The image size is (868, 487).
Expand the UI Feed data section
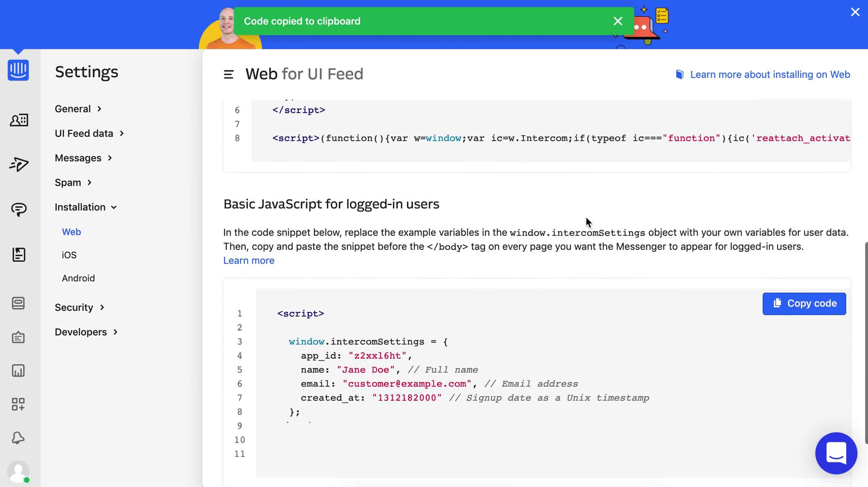click(90, 134)
